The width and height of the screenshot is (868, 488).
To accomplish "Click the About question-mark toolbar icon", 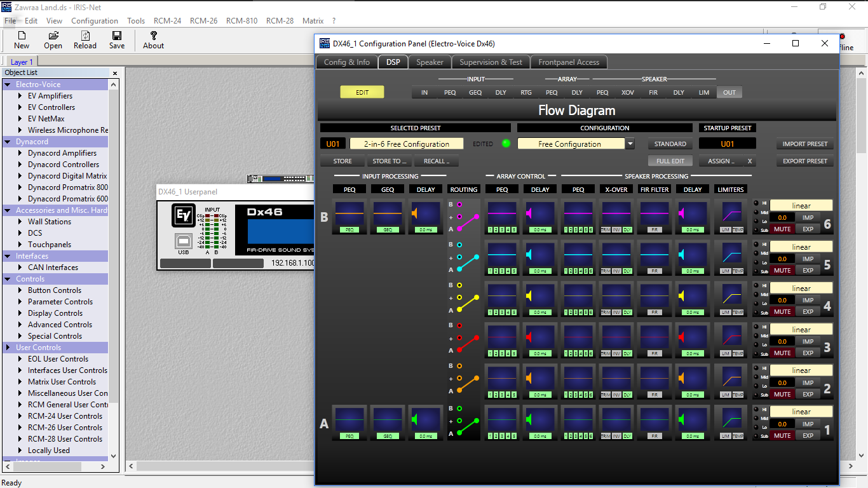I will click(x=153, y=36).
